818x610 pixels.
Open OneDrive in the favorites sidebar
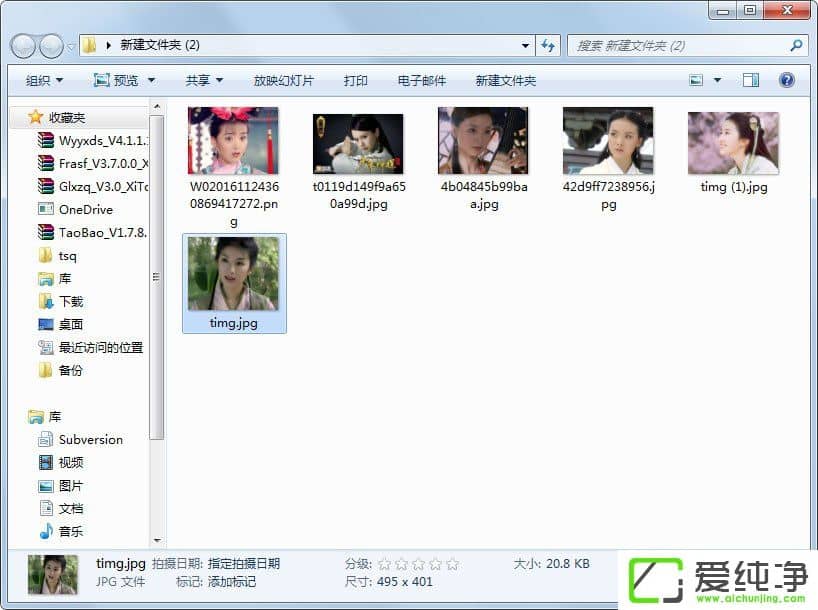coord(85,210)
